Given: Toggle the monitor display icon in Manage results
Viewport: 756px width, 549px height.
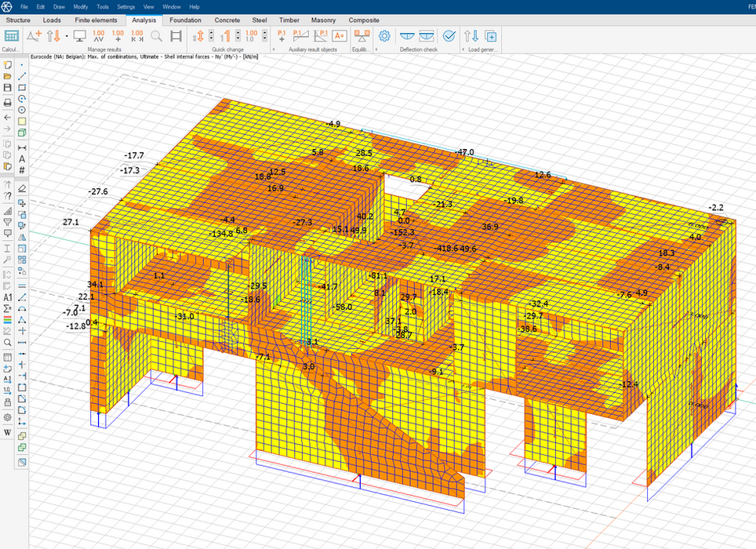Looking at the screenshot, I should click(x=79, y=35).
